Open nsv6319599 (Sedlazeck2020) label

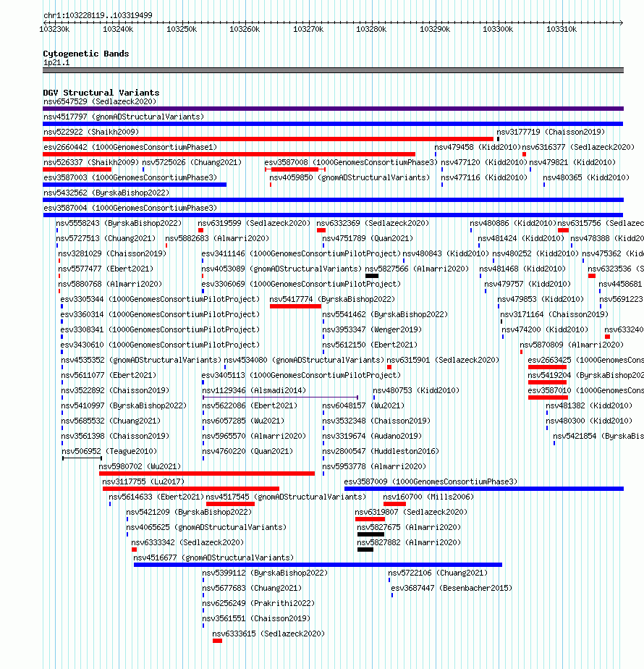pos(254,223)
